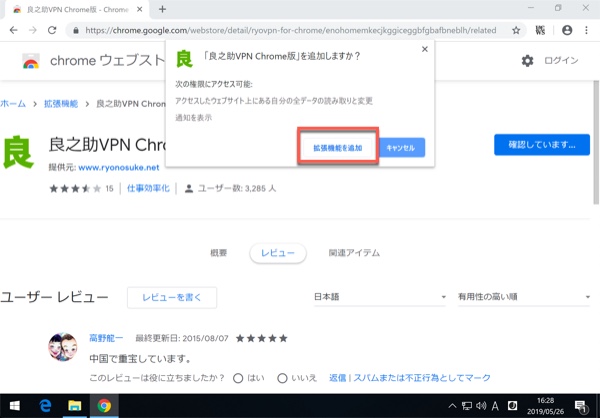Click the page vertical scrollbar
The image size is (600, 418).
596,142
